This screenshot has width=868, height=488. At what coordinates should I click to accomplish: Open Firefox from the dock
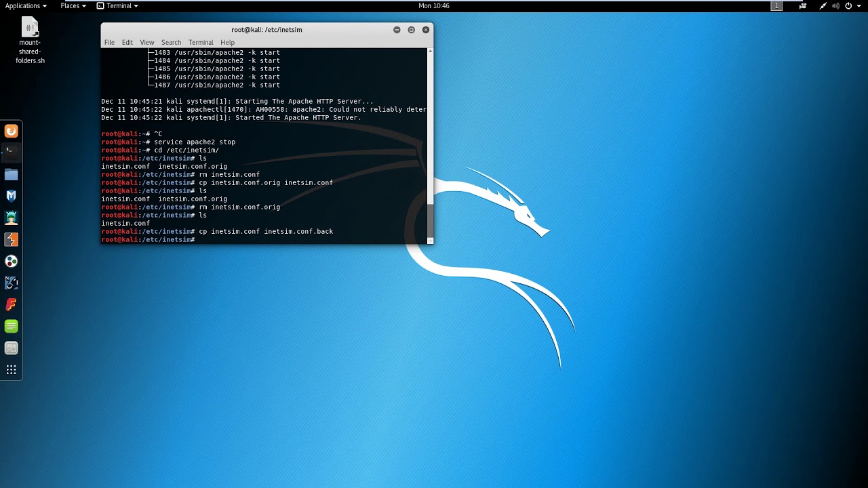click(x=11, y=131)
